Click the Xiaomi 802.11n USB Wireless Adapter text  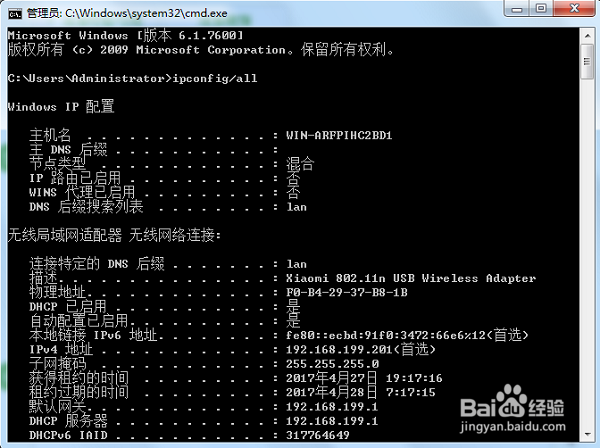coord(411,278)
